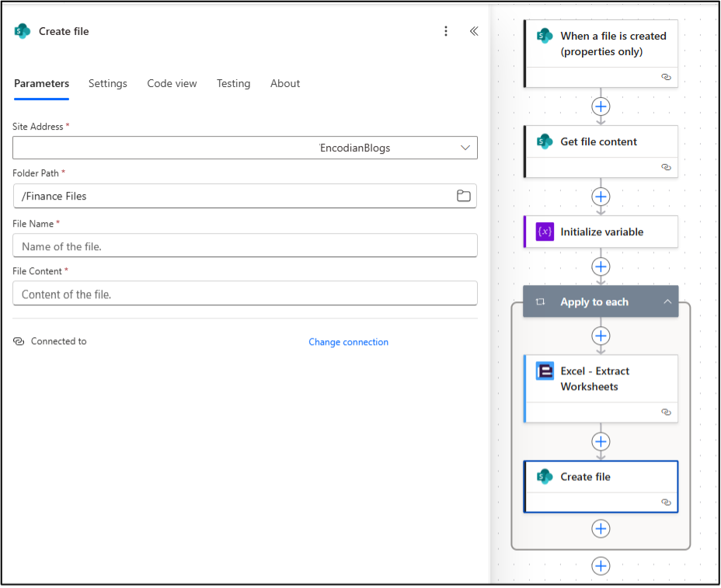Screen dimensions: 721x588
Task: Open the folder picker for Folder Path
Action: pos(464,196)
